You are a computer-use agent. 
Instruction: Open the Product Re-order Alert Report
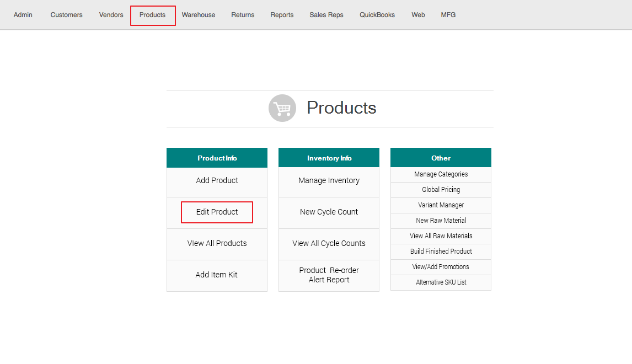point(329,275)
